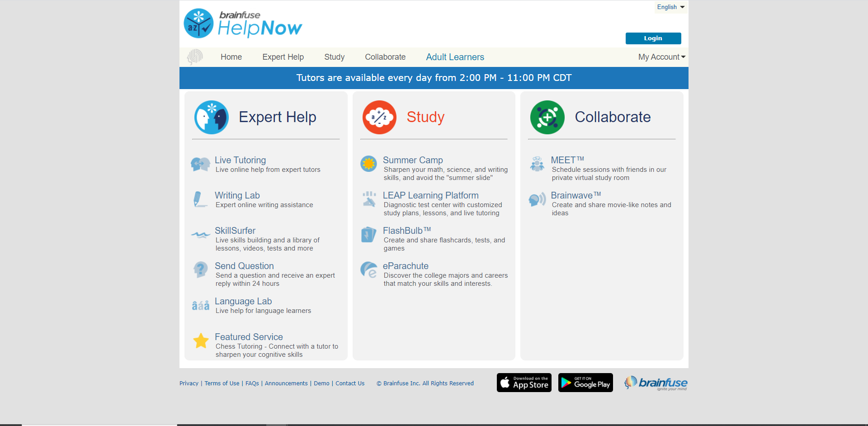Open the Study menu item
The height and width of the screenshot is (426, 868).
click(335, 57)
